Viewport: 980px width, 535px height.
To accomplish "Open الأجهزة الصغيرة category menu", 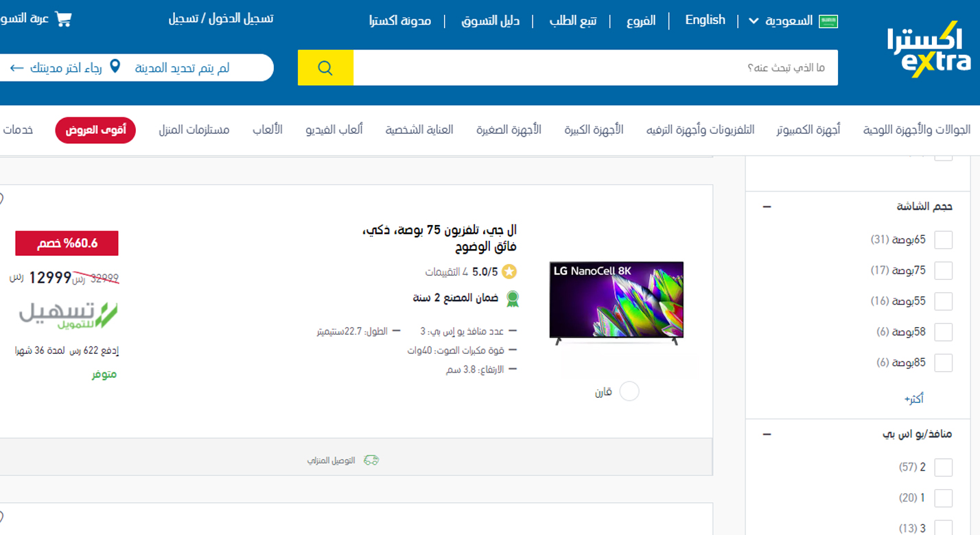I will click(x=509, y=130).
